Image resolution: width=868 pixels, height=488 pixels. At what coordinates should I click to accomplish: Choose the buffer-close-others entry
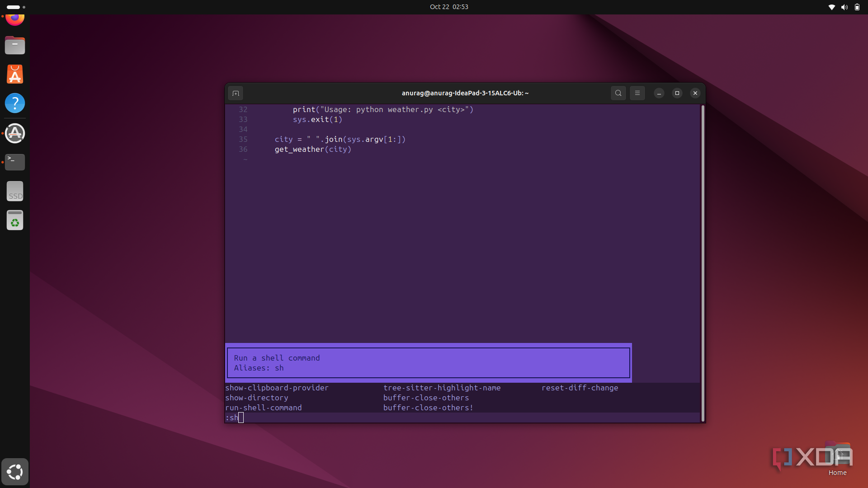point(426,398)
